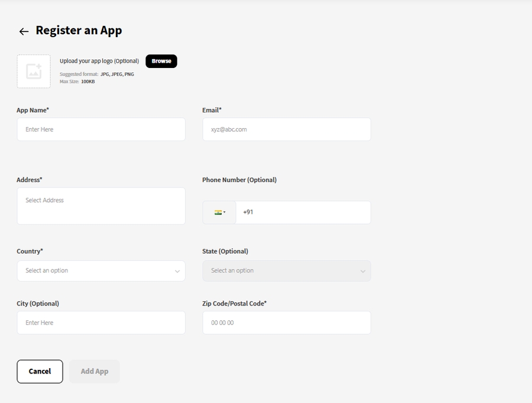Click the India flag icon
This screenshot has height=403, width=532.
click(x=218, y=212)
